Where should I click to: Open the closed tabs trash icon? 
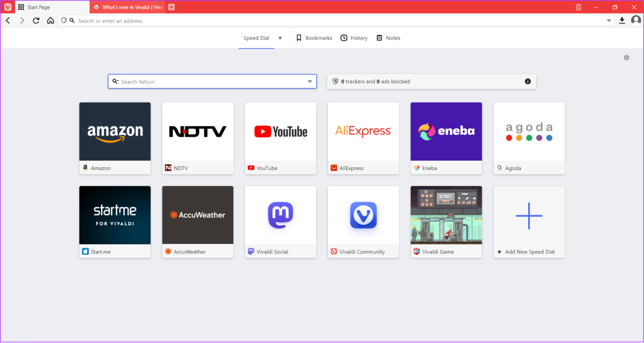point(579,7)
